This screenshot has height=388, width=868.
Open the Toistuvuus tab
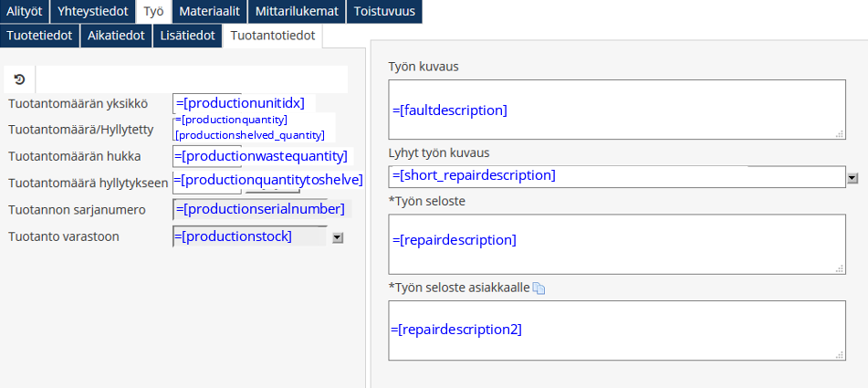383,12
